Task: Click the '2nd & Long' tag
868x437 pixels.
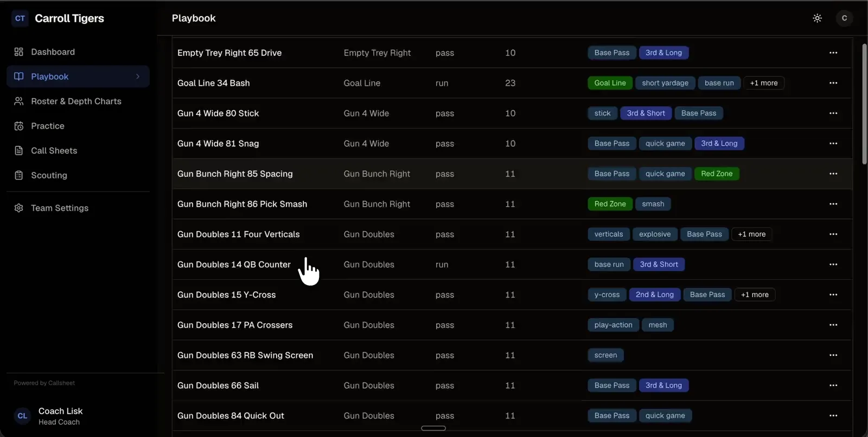Action: [655, 295]
